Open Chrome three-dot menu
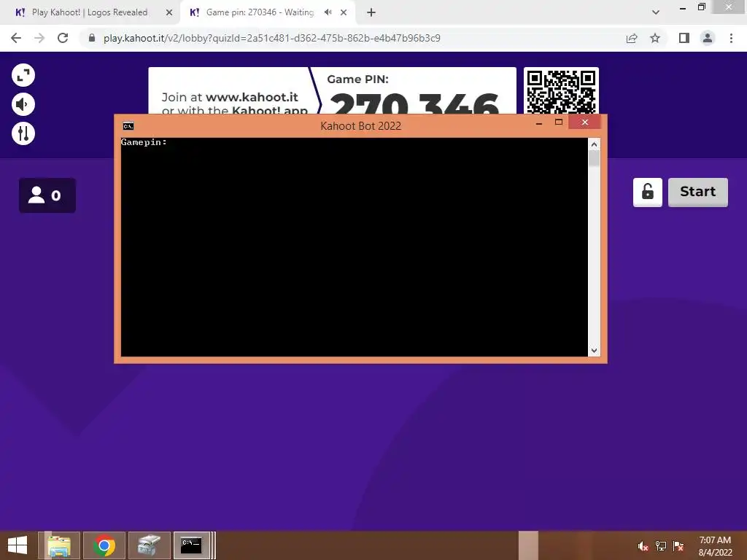The width and height of the screenshot is (747, 560). point(731,38)
